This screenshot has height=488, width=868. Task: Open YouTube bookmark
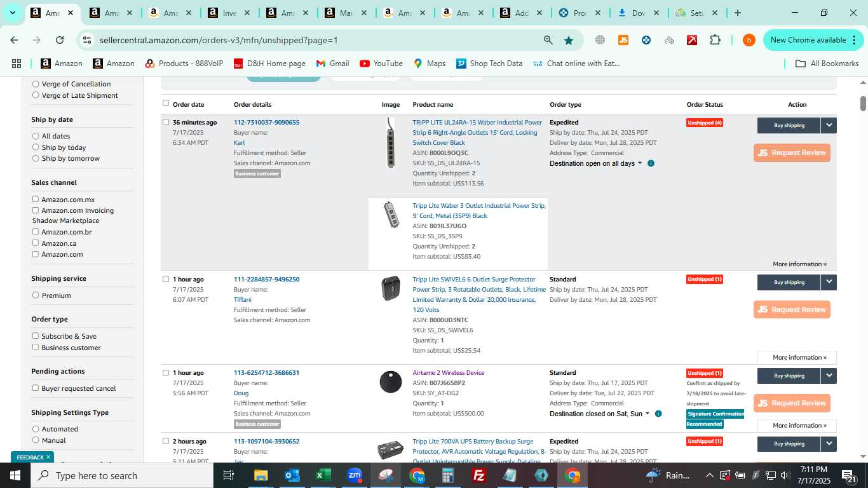(381, 64)
